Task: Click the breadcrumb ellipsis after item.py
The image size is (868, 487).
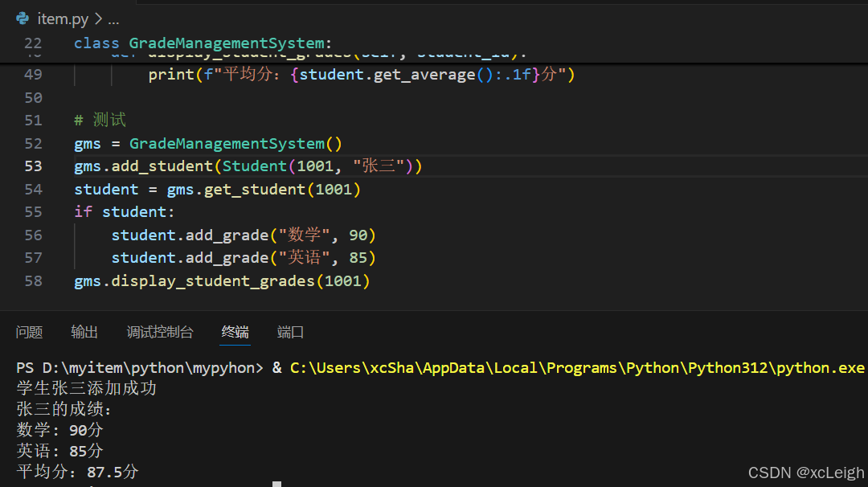Action: (113, 19)
